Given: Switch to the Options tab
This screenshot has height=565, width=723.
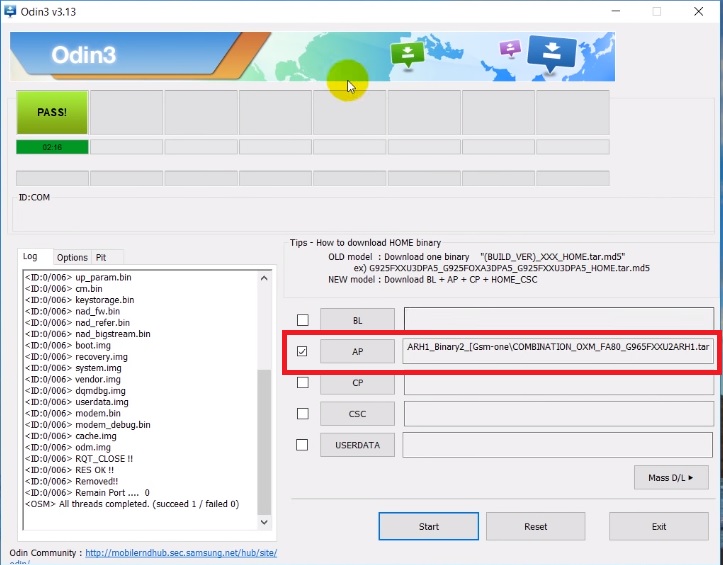Looking at the screenshot, I should (x=72, y=257).
